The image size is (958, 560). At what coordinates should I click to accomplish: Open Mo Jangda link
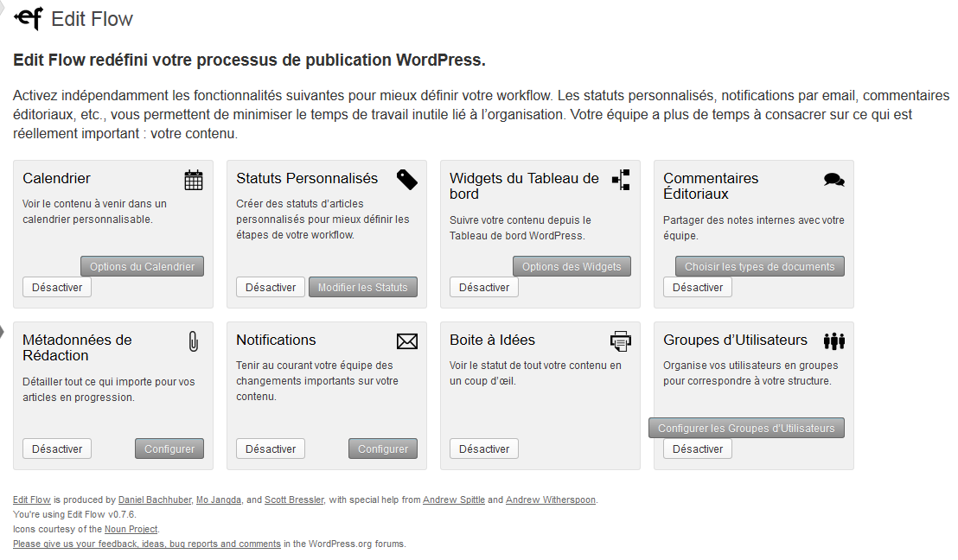pyautogui.click(x=219, y=500)
